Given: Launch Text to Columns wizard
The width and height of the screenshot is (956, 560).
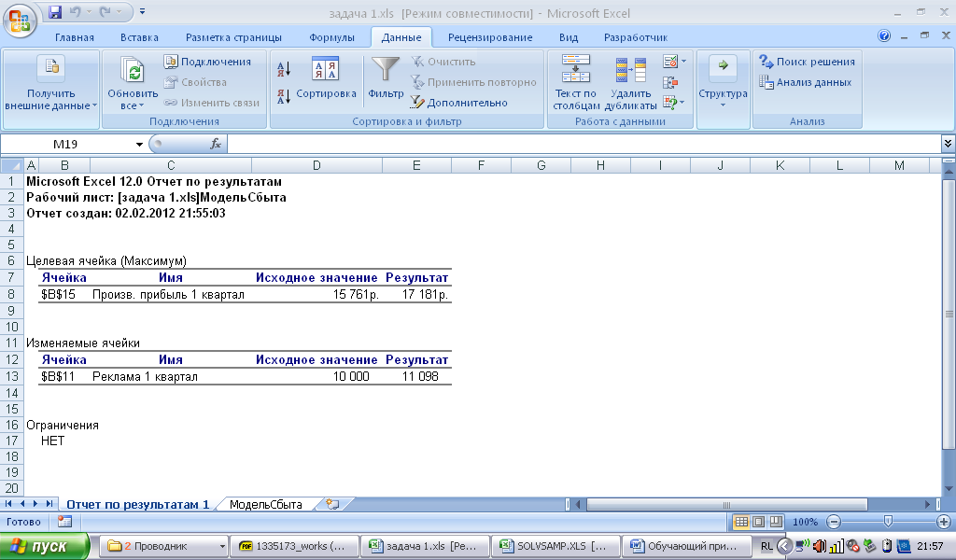Looking at the screenshot, I should (575, 82).
